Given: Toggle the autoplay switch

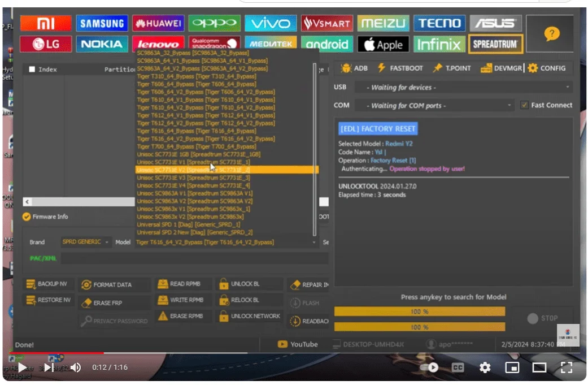Looking at the screenshot, I should 430,367.
